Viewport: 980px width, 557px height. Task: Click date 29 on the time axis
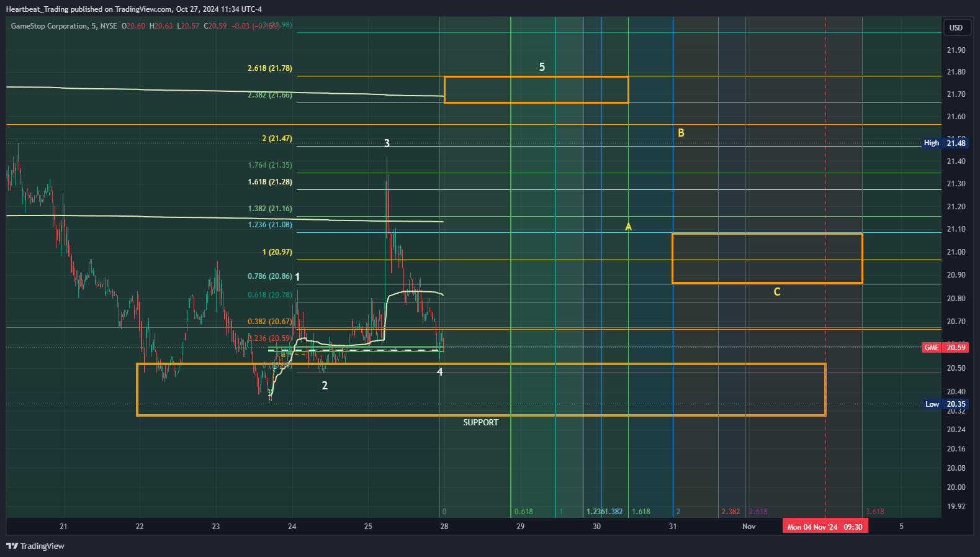coord(520,527)
